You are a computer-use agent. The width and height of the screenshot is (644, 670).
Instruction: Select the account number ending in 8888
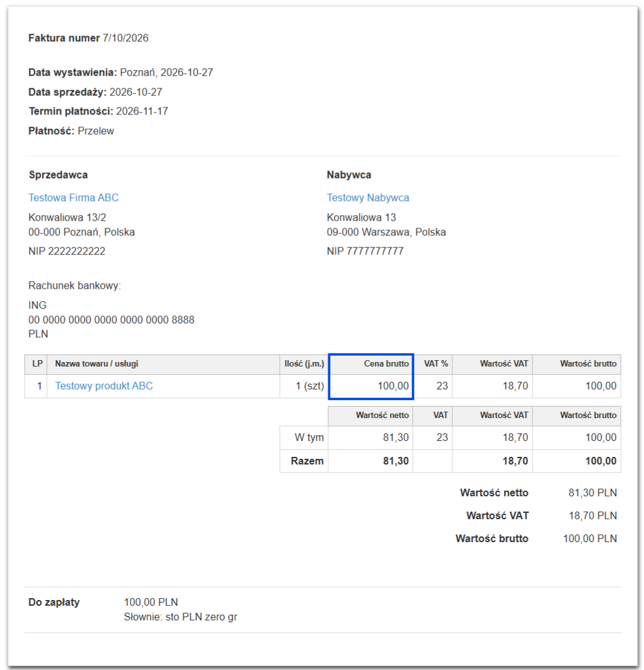point(111,319)
